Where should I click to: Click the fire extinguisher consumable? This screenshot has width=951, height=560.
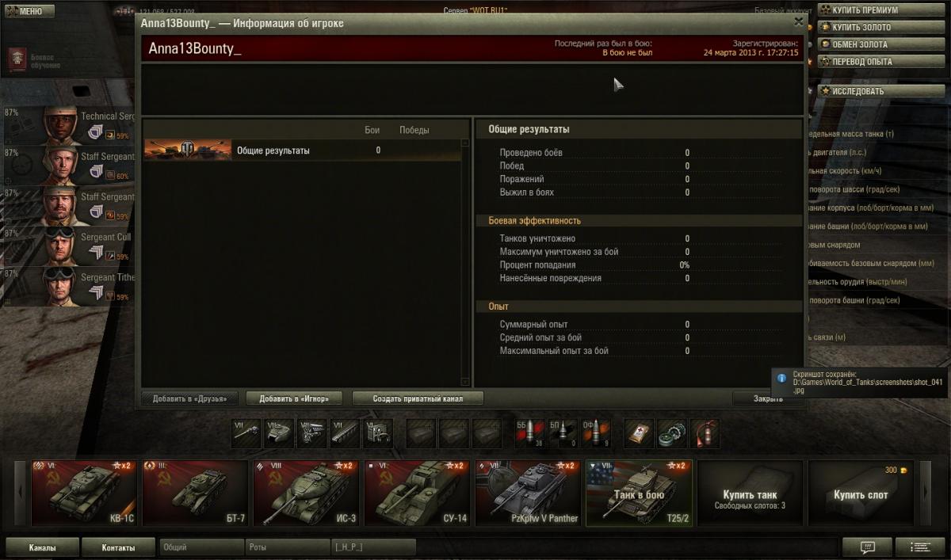point(705,434)
